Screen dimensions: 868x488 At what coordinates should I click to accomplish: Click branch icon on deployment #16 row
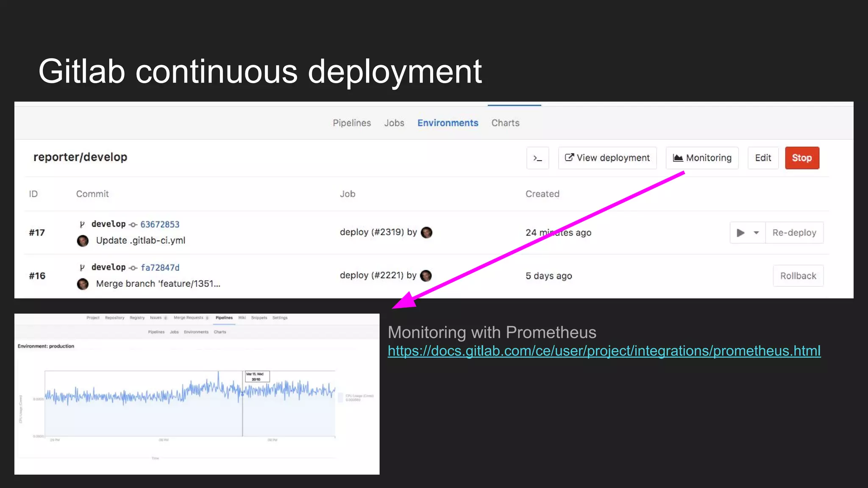click(x=82, y=268)
